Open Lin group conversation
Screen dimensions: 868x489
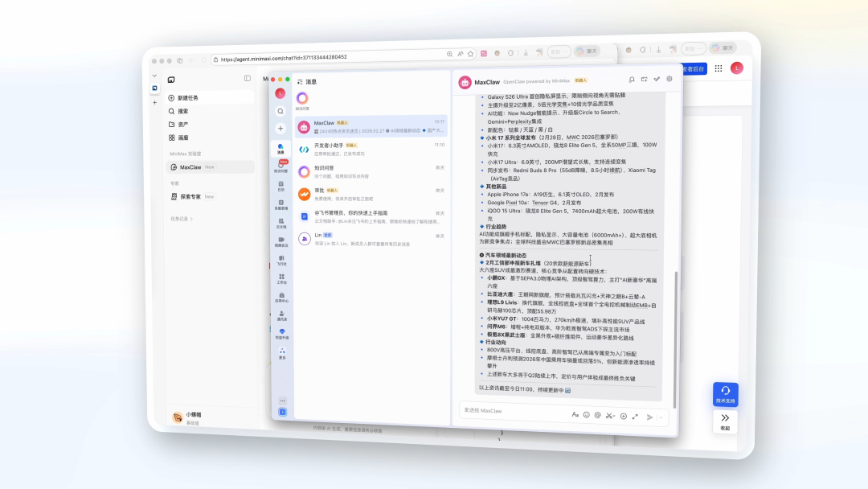[371, 239]
